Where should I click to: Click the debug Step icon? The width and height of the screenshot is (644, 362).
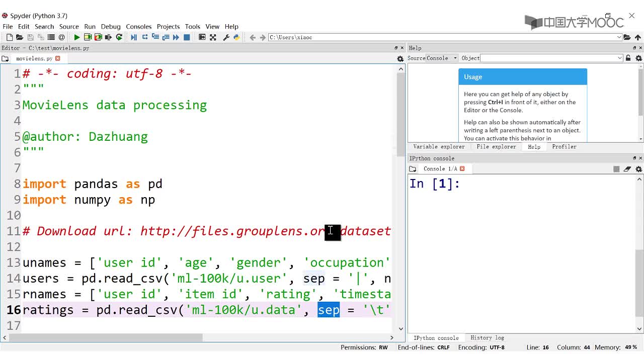[x=145, y=37]
